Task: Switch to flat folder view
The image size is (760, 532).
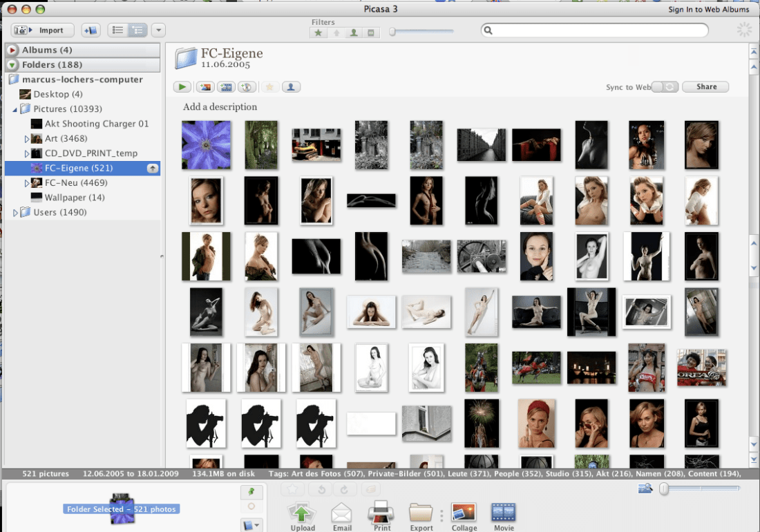Action: click(x=117, y=30)
